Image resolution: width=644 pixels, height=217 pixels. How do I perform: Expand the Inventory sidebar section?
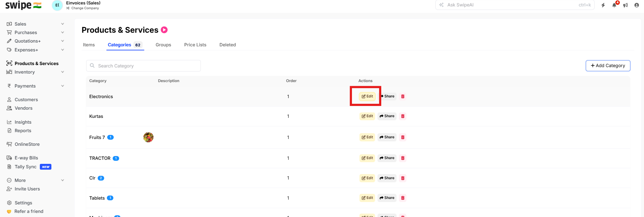click(x=63, y=72)
